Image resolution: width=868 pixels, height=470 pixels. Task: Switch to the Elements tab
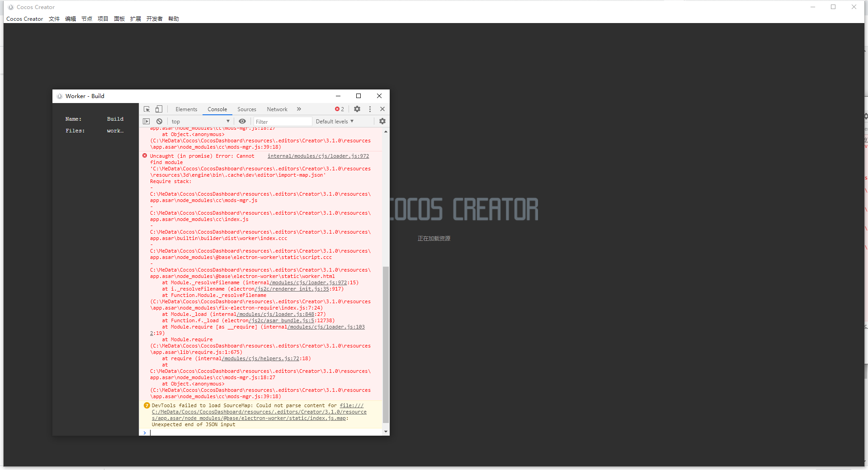[x=186, y=109]
